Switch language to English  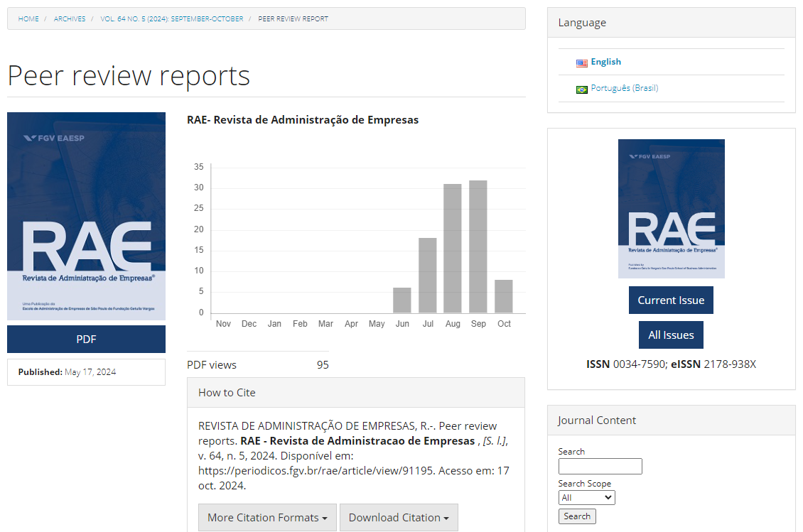tap(605, 62)
